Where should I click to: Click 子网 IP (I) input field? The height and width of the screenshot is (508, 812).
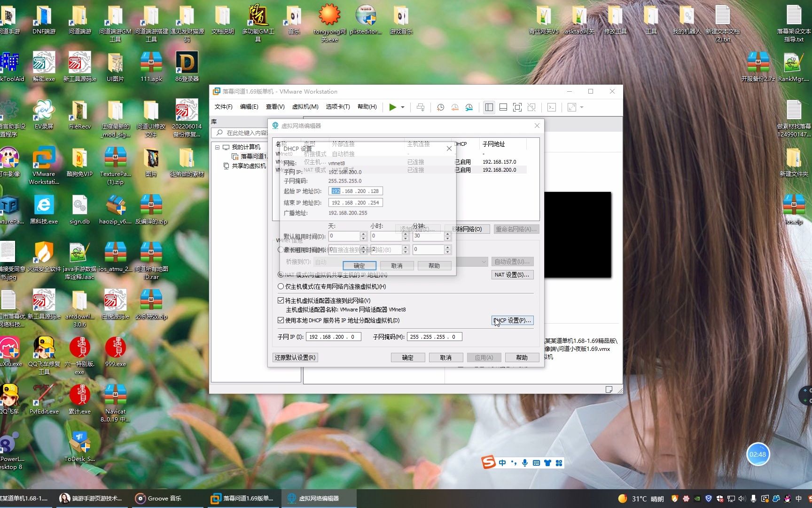coord(334,337)
